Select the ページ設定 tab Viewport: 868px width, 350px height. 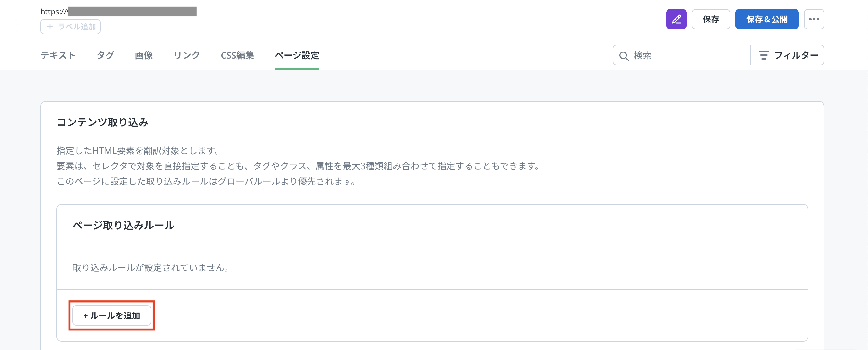point(297,55)
